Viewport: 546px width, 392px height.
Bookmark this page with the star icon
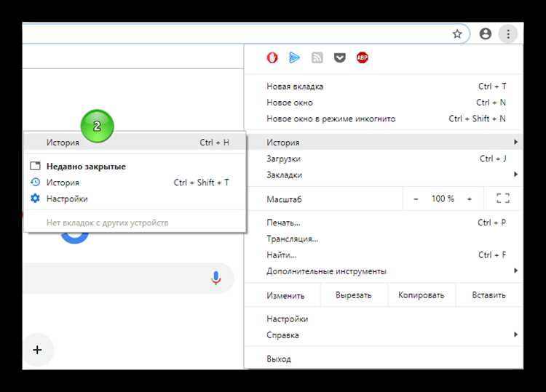tap(457, 34)
